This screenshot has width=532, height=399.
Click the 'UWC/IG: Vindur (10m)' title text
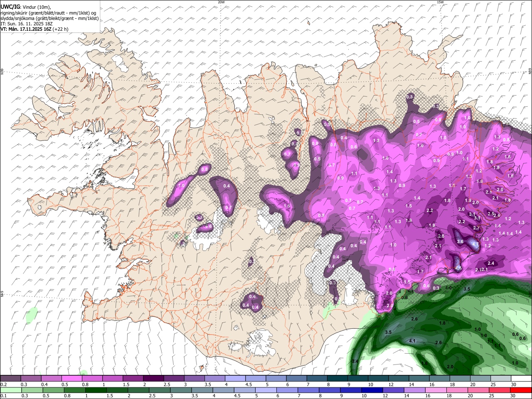tap(25, 7)
